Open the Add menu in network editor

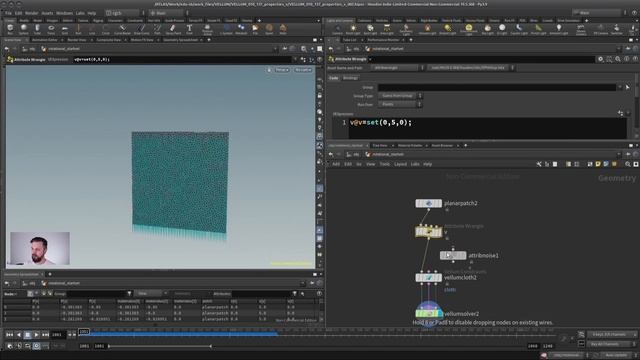[x=336, y=164]
